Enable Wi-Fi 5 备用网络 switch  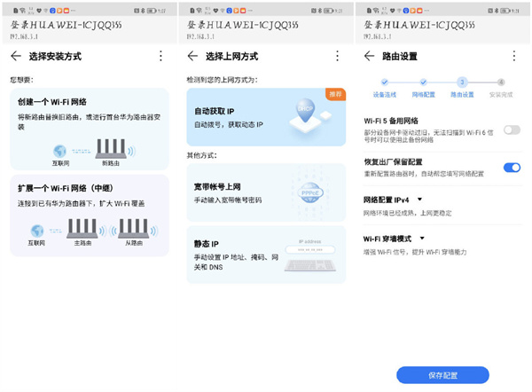(512, 129)
